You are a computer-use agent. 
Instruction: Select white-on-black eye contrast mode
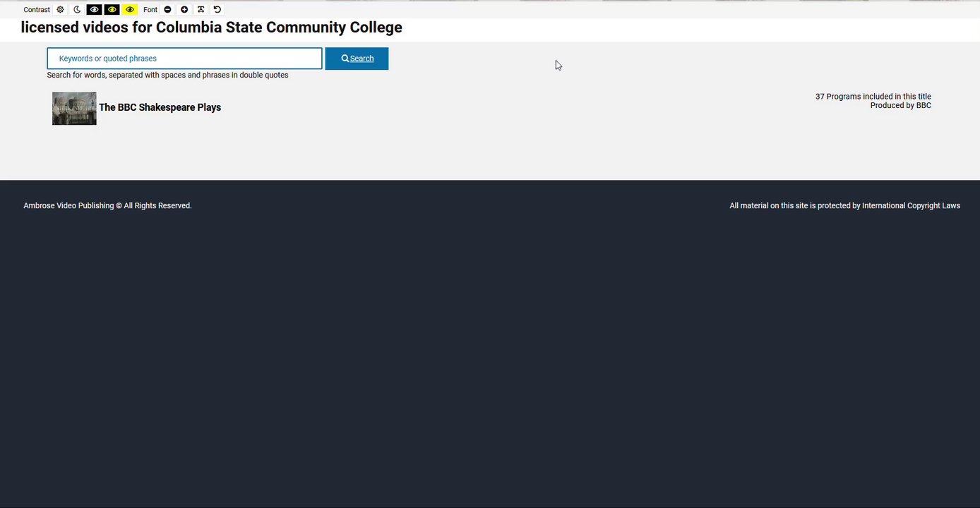click(x=94, y=10)
